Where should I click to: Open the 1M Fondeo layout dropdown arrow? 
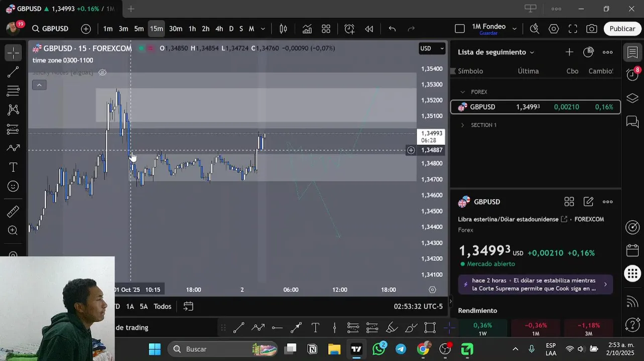[514, 29]
